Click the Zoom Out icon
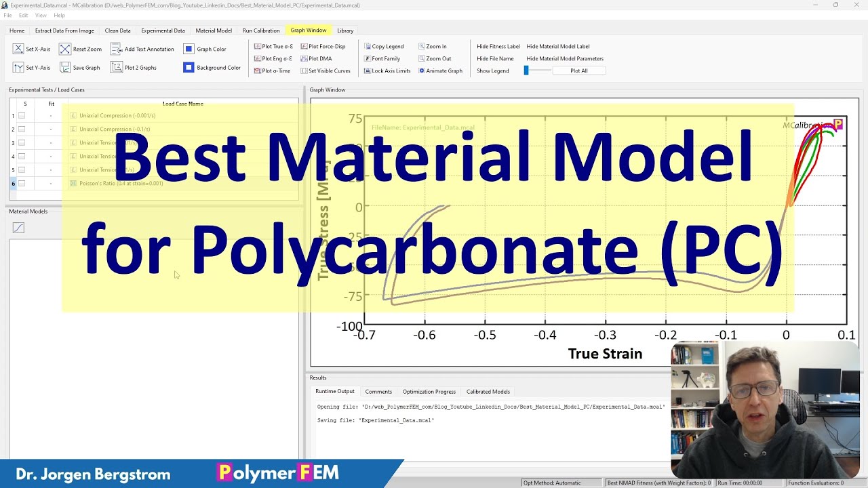868x488 pixels. pyautogui.click(x=422, y=58)
